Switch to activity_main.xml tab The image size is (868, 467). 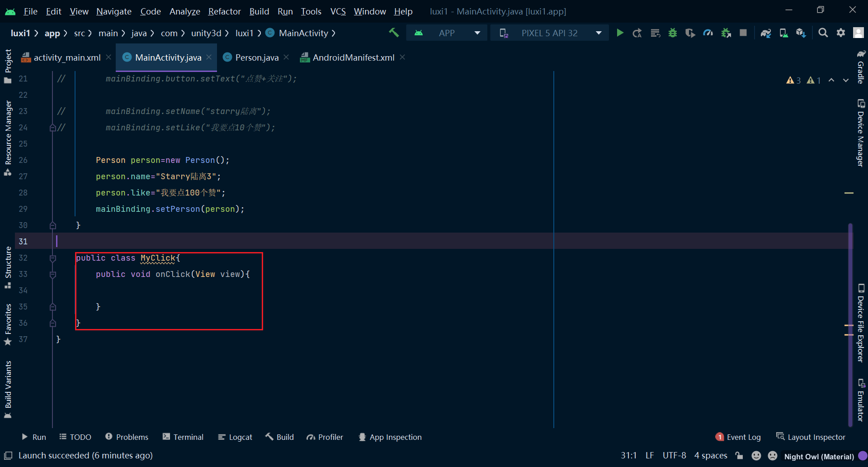pyautogui.click(x=67, y=57)
